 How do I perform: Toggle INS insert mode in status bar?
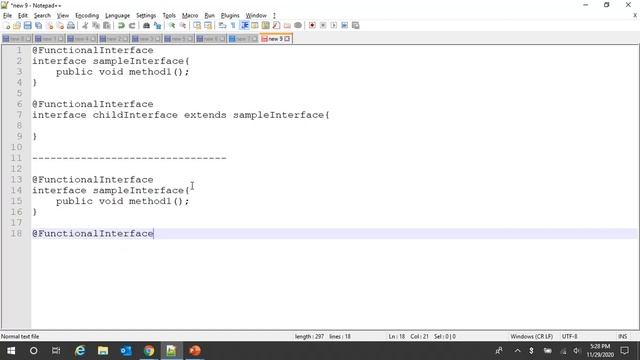(x=622, y=336)
